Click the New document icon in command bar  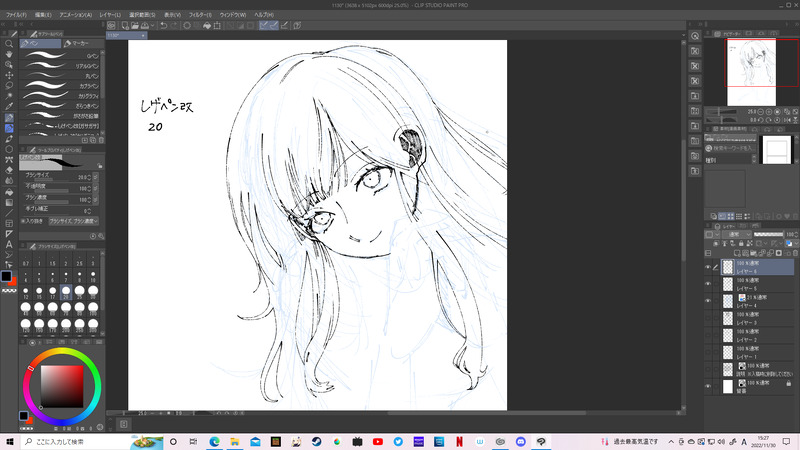click(125, 26)
